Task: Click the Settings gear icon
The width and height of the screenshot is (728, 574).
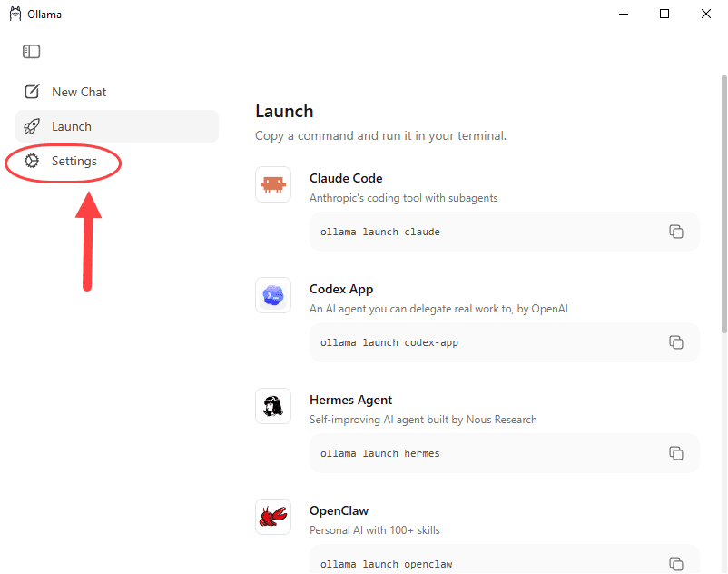Action: (32, 161)
